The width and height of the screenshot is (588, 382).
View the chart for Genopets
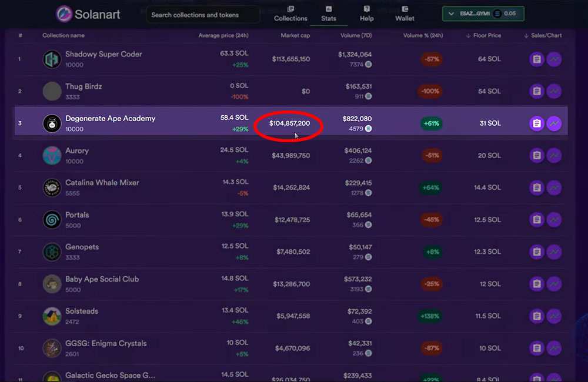tap(554, 252)
